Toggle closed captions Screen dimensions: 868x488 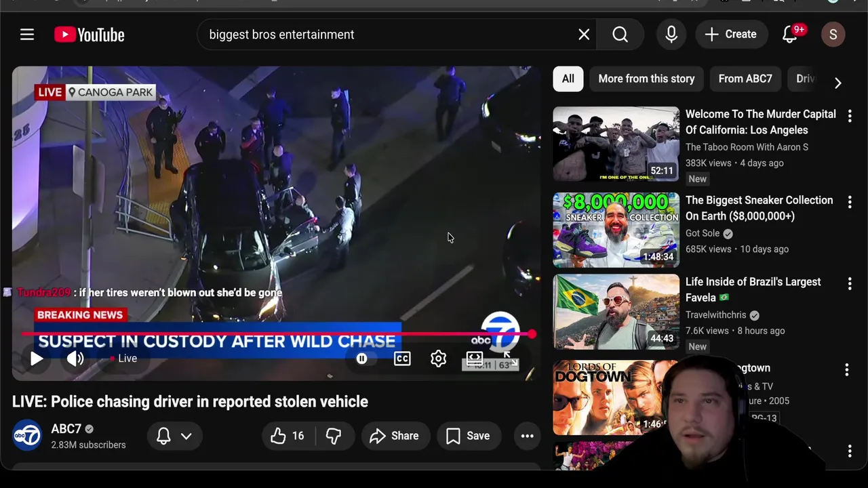402,359
